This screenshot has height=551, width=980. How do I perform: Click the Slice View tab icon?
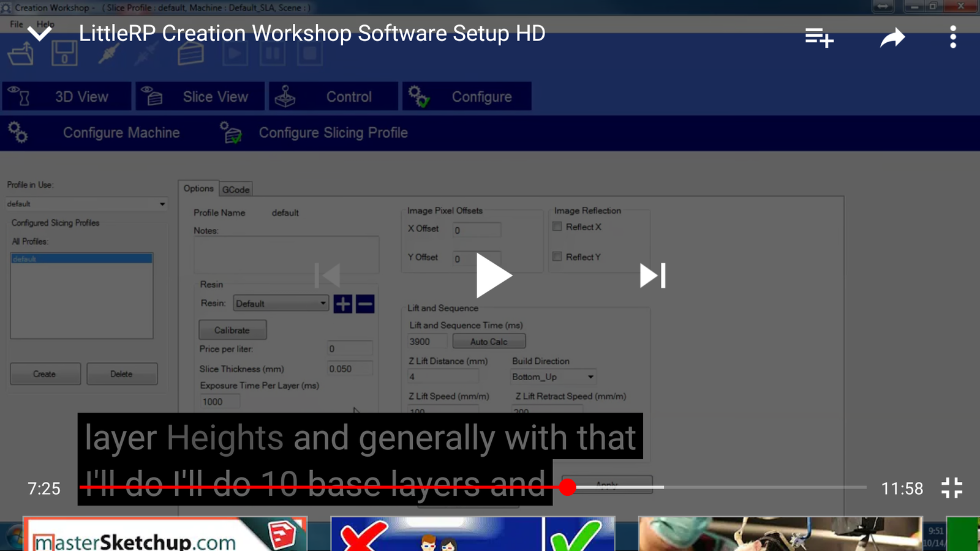click(152, 96)
